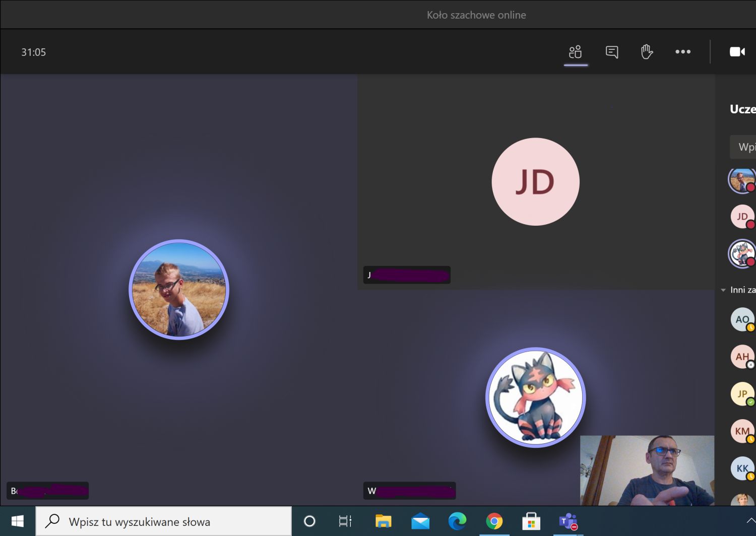Raise your hand in the meeting

tap(647, 52)
